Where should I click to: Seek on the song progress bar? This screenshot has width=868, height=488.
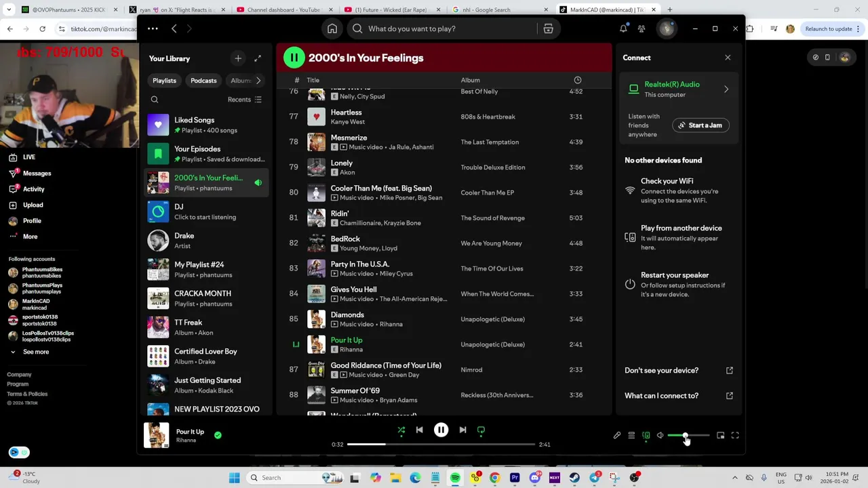[x=441, y=444]
